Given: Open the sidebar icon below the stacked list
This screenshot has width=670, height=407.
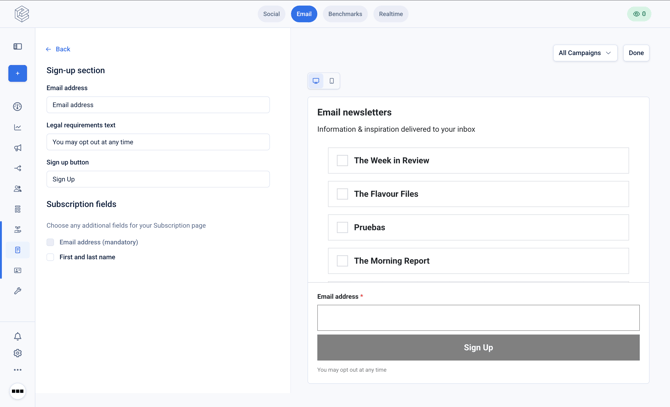Looking at the screenshot, I should 18,229.
